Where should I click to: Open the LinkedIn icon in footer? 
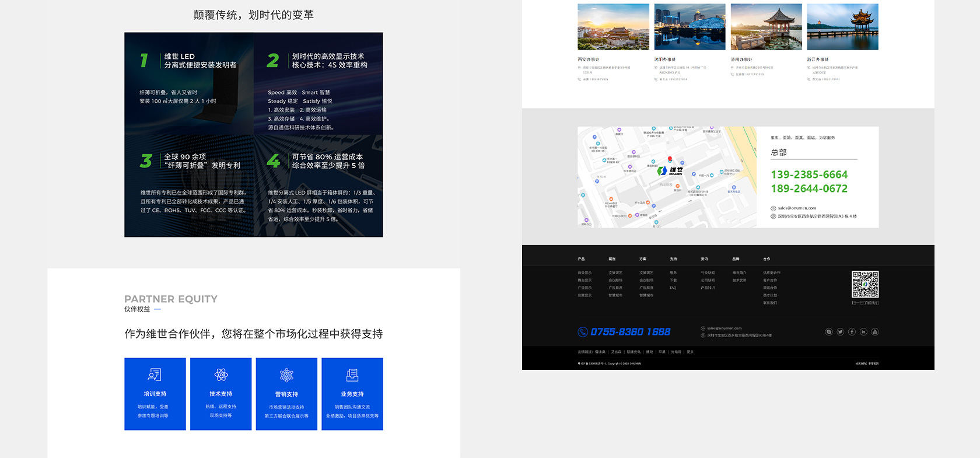pyautogui.click(x=863, y=332)
